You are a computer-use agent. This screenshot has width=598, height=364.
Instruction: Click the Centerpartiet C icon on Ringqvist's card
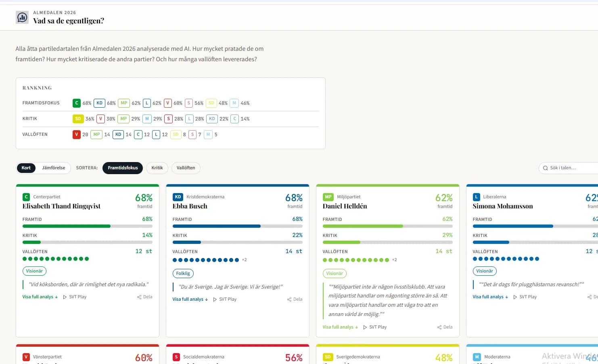[x=26, y=197]
